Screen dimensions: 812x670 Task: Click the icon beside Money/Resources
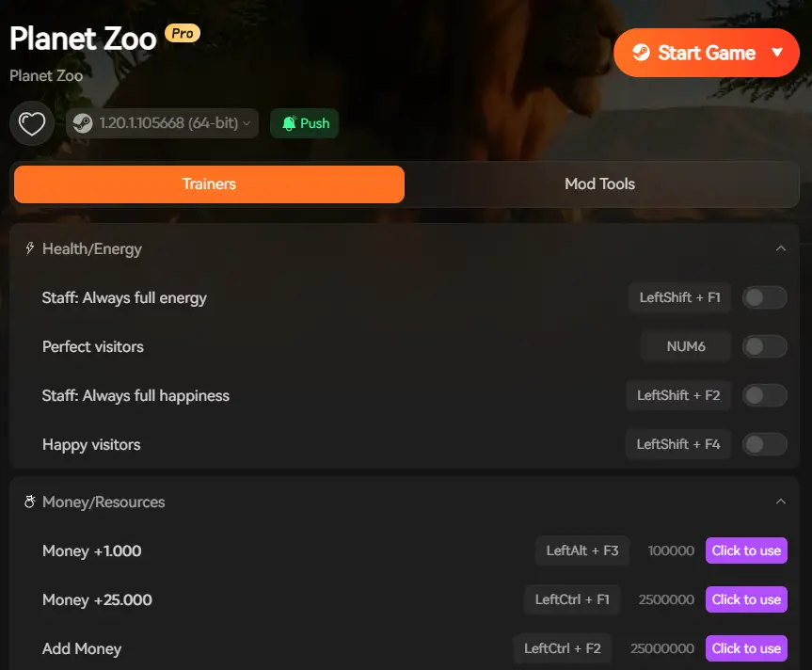coord(28,502)
